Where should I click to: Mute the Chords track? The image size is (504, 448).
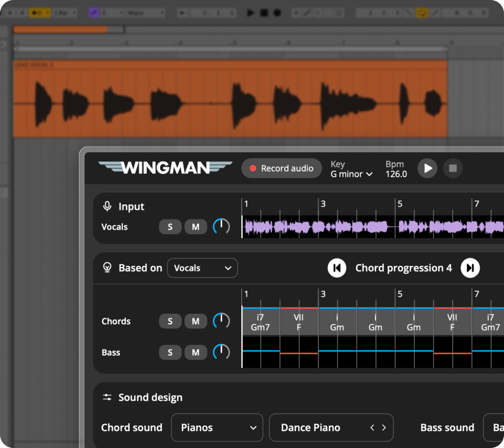pyautogui.click(x=196, y=321)
